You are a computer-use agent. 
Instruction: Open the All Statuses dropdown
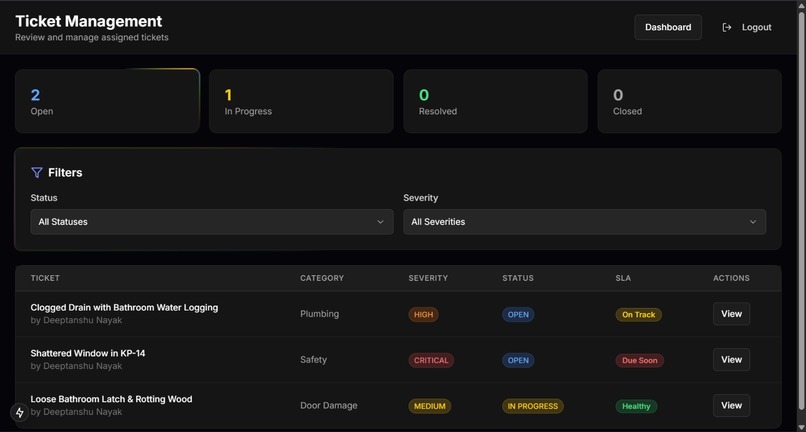212,222
